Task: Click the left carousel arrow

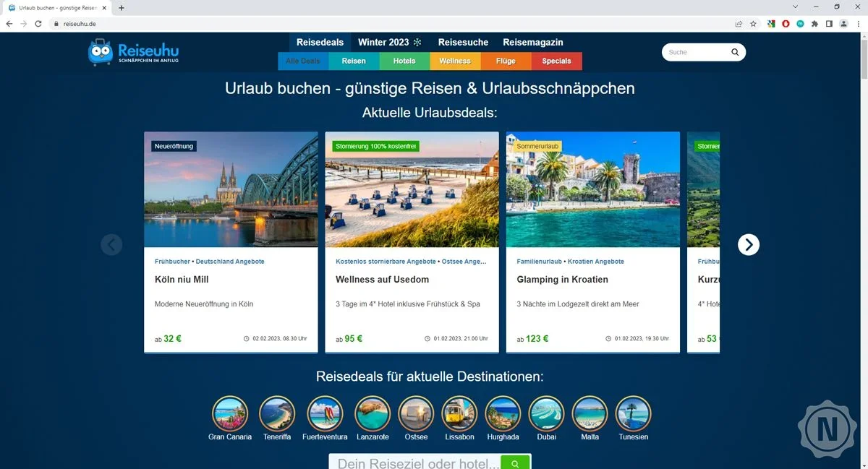Action: point(111,245)
